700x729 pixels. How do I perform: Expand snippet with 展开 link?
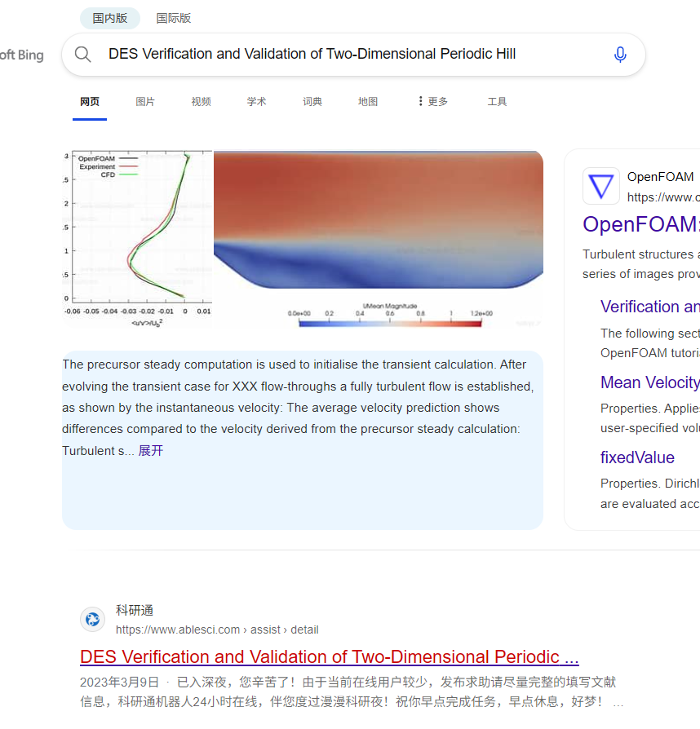(151, 450)
